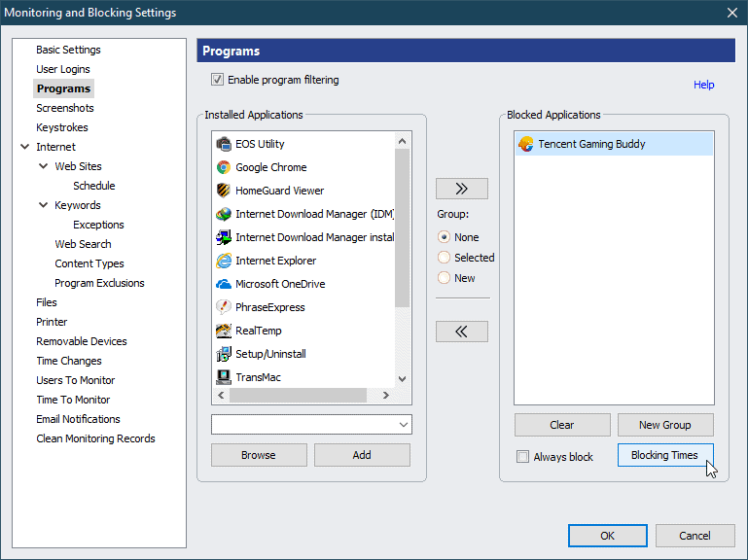Viewport: 748px width, 560px height.
Task: Select Programs in the sidebar
Action: [63, 88]
